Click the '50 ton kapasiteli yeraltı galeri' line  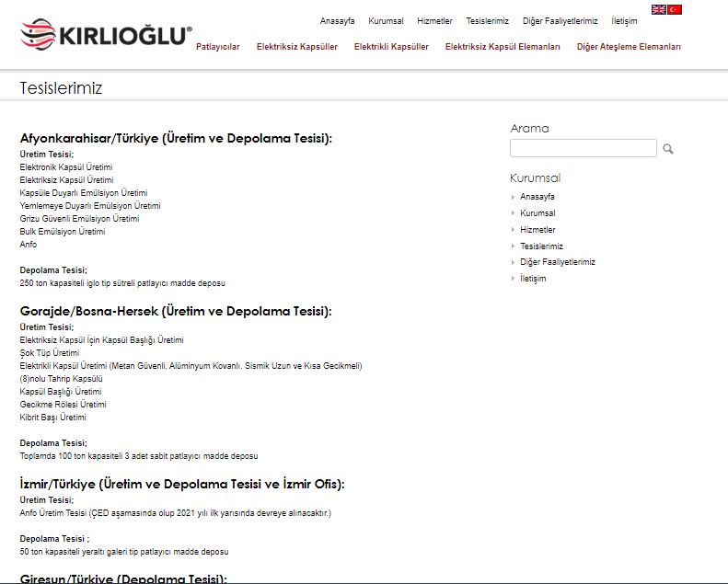click(124, 552)
